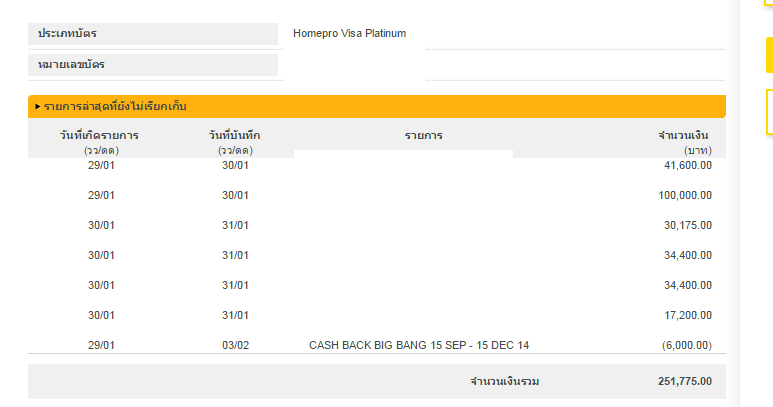773x407 pixels.
Task: Click the 'วันที่เกิดรายการ' column header
Action: (99, 135)
